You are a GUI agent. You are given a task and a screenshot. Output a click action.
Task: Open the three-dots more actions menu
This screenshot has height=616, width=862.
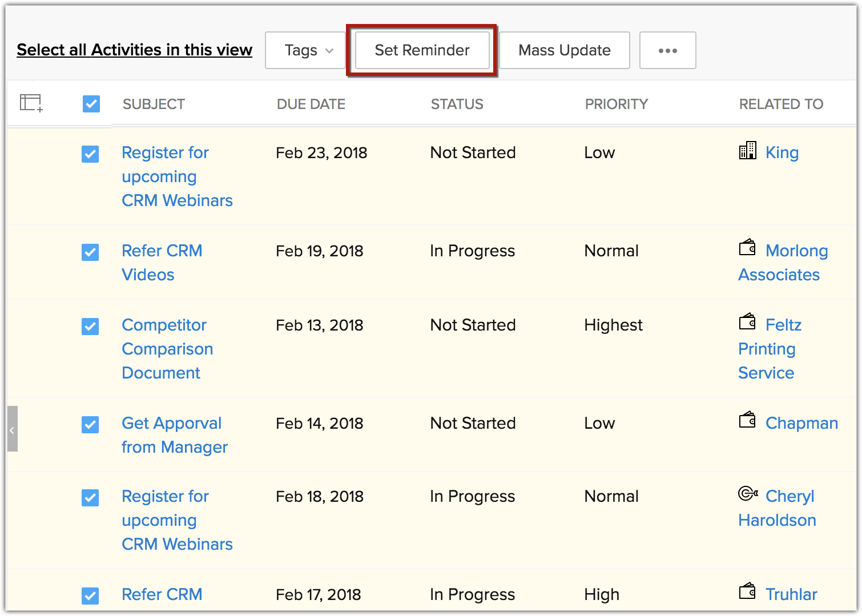[x=667, y=50]
